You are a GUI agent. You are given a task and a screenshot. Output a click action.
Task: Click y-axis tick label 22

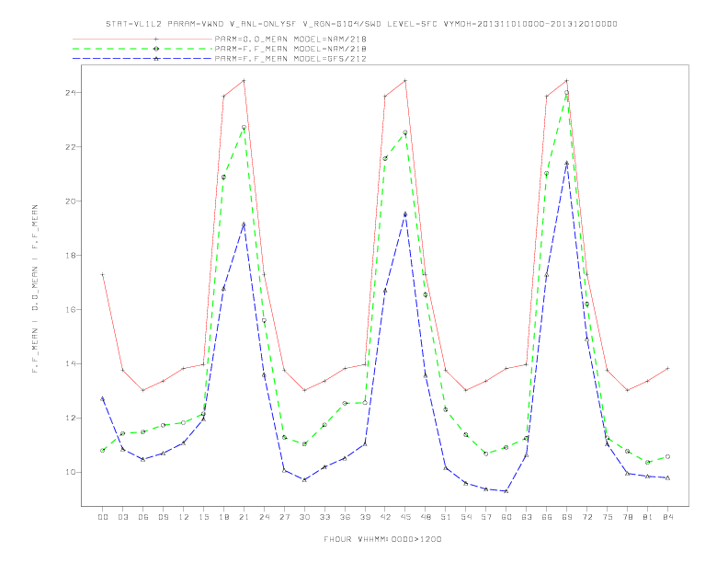[71, 147]
